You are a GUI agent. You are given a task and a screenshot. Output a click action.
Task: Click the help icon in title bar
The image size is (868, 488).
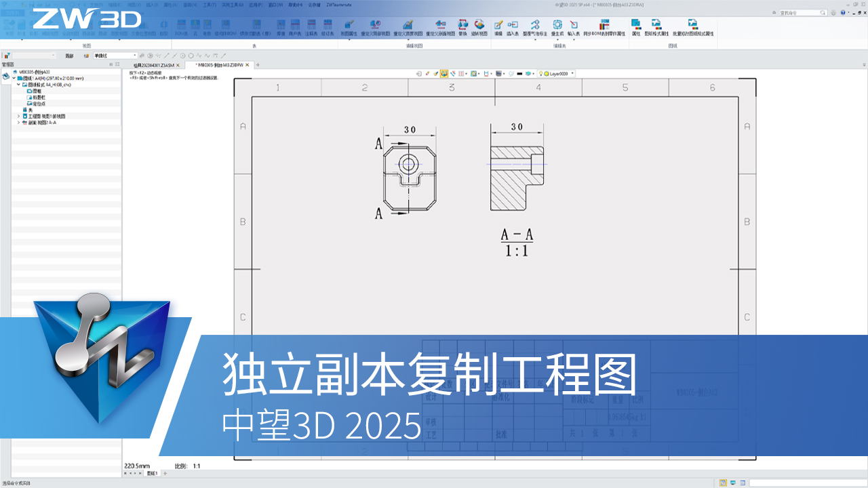[844, 12]
